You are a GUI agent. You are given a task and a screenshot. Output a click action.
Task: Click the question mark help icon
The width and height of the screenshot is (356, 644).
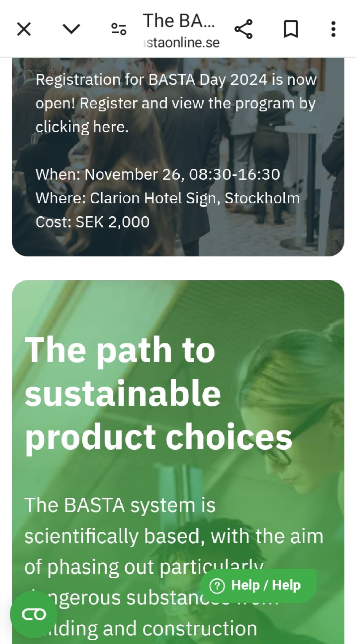tap(218, 586)
